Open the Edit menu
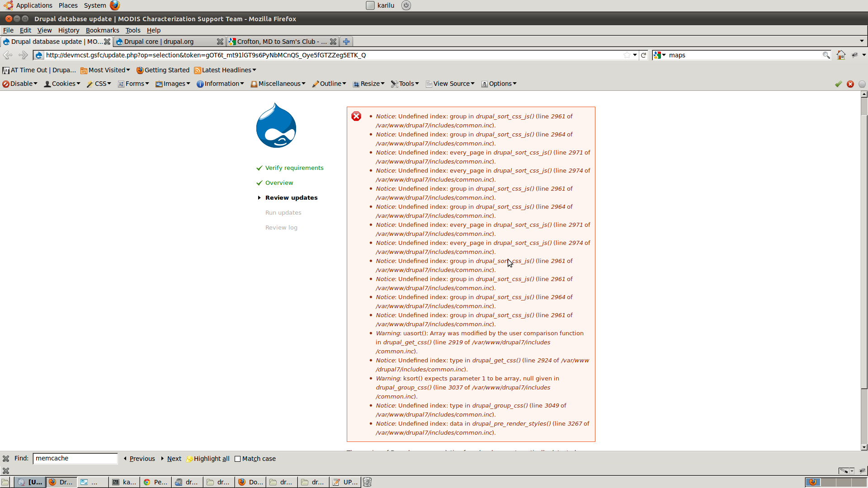 click(25, 30)
